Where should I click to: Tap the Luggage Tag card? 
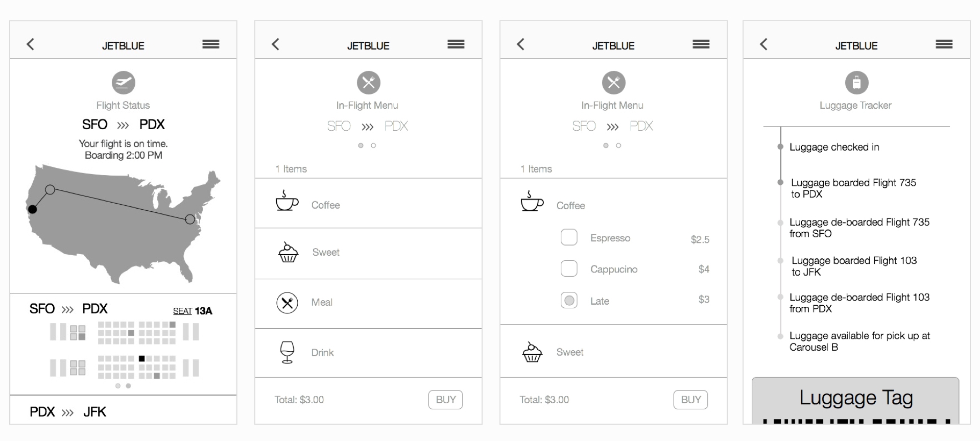tap(855, 401)
